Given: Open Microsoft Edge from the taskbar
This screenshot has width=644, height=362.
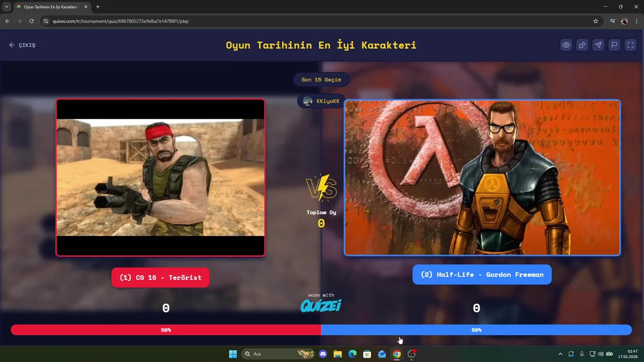Looking at the screenshot, I should (353, 354).
